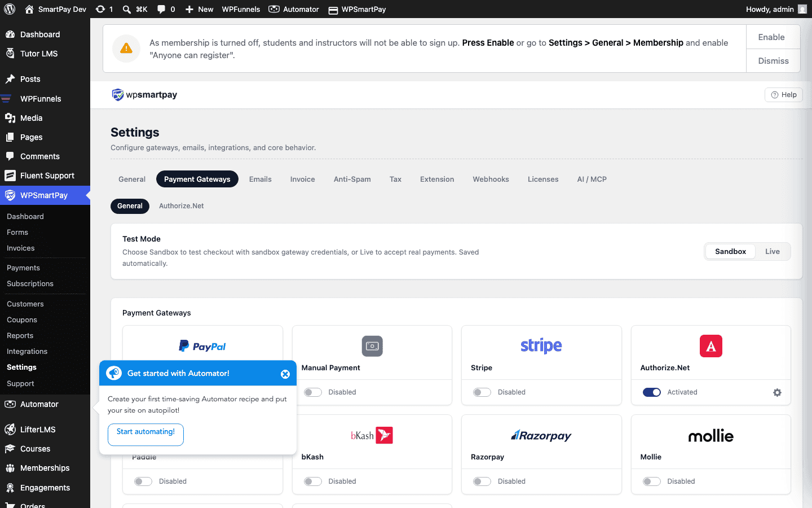The height and width of the screenshot is (508, 812).
Task: Click the wpsmartpay logo header
Action: click(144, 95)
